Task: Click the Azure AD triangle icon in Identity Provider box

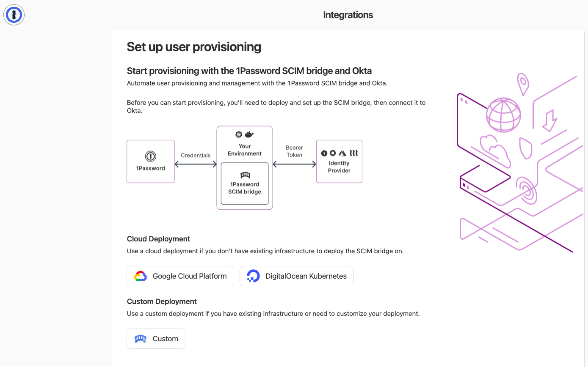Action: pyautogui.click(x=342, y=153)
